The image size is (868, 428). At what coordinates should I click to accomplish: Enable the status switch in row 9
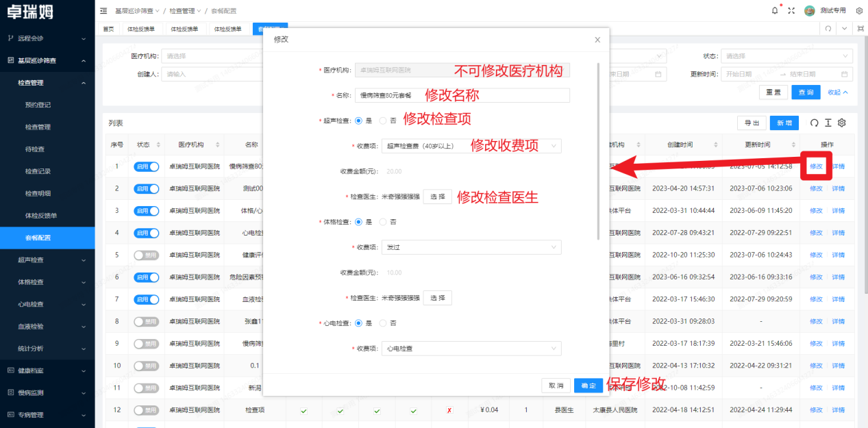pyautogui.click(x=147, y=343)
